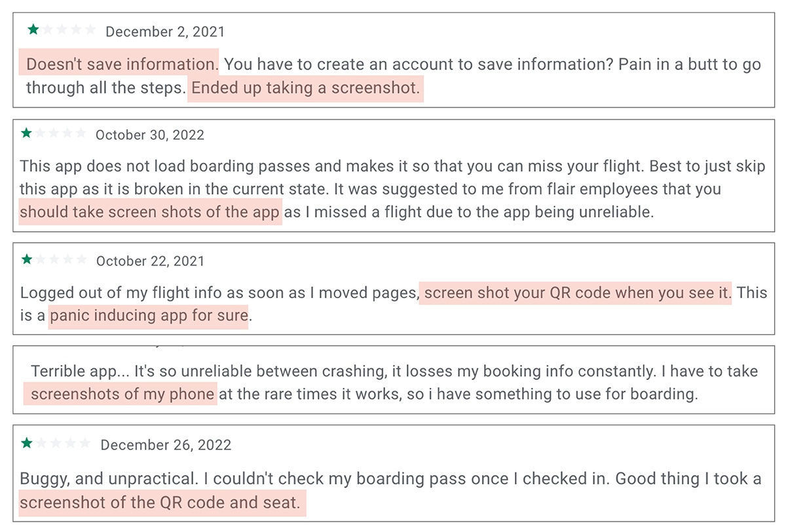The image size is (786, 532).
Task: Click highlighted "Ended up taking a screenshot" text
Action: (306, 88)
